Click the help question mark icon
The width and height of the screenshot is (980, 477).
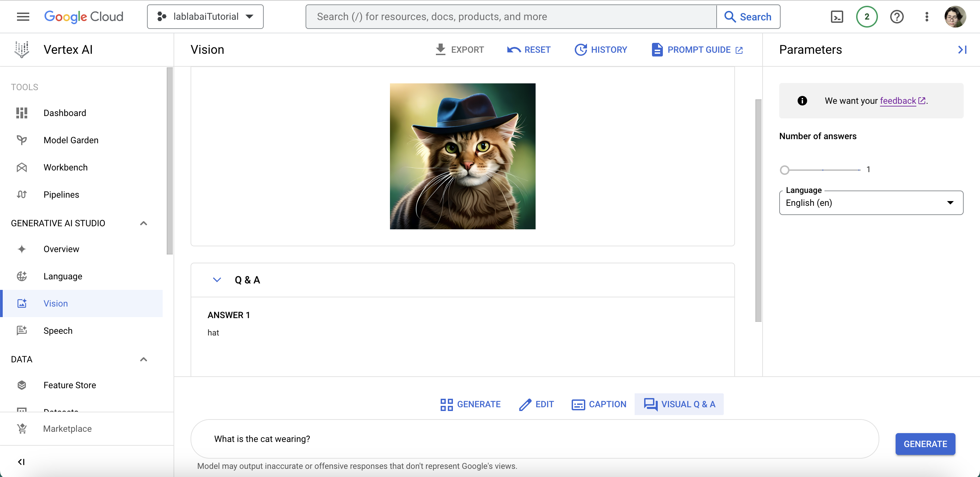897,17
